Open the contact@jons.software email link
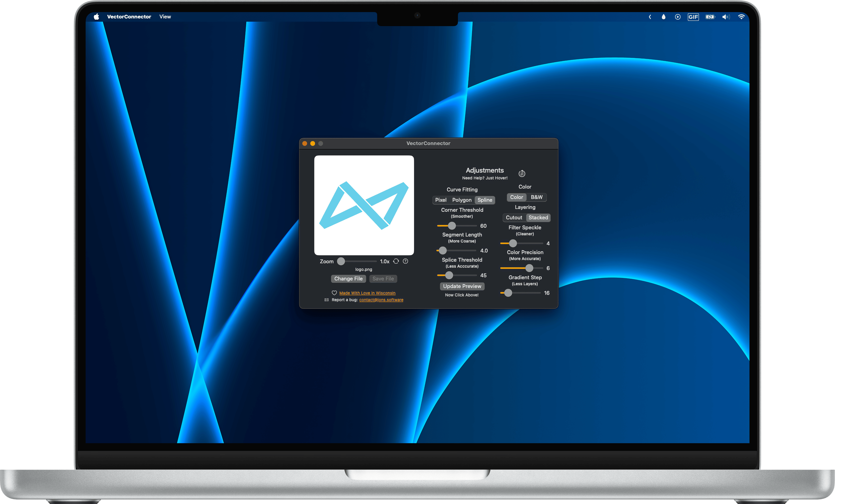 pyautogui.click(x=381, y=300)
